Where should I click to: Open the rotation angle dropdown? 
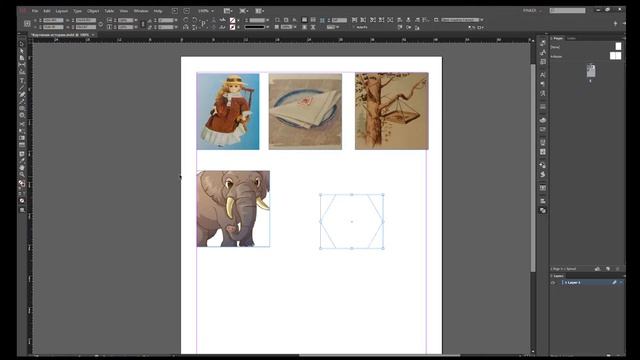(x=176, y=20)
